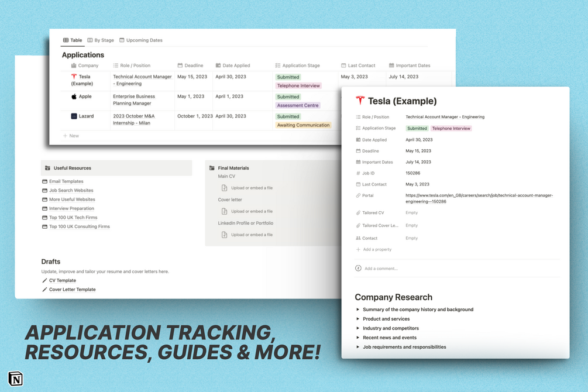588x392 pixels.
Task: Open the By Stage view tab
Action: pyautogui.click(x=101, y=40)
